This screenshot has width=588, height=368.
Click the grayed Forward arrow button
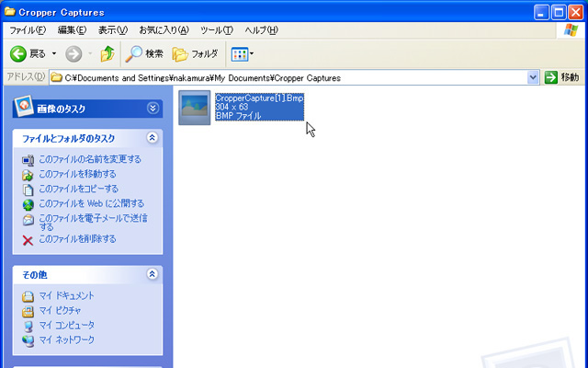coord(73,54)
